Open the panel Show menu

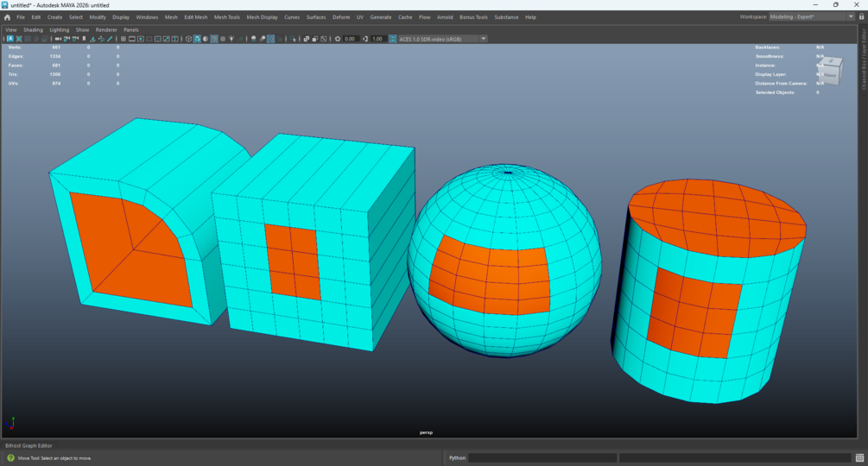tap(83, 30)
